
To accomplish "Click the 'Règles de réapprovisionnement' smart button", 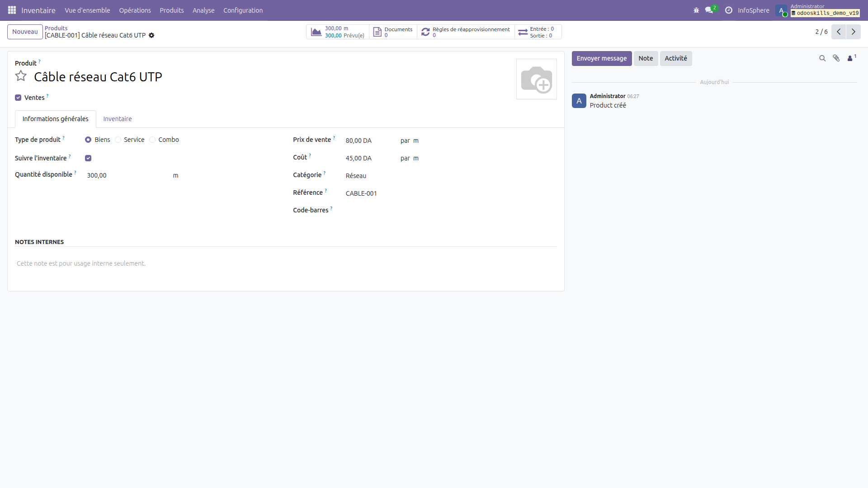I will tap(466, 32).
